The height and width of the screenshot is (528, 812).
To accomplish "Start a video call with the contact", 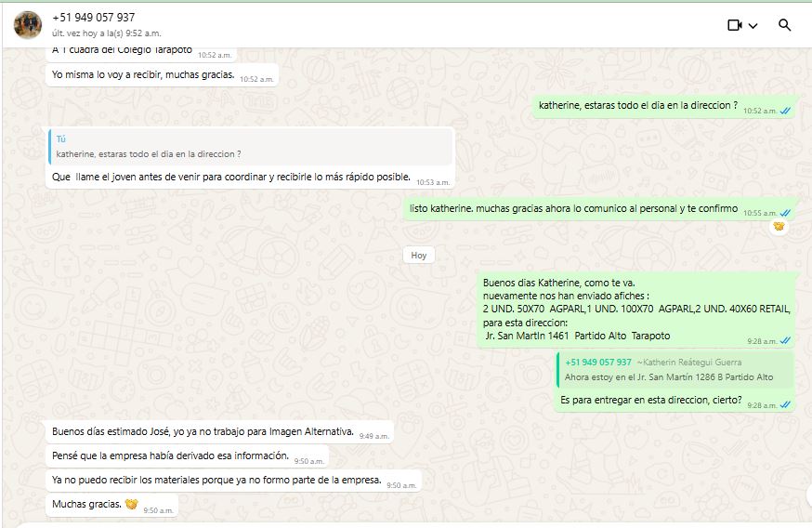I will [x=734, y=25].
